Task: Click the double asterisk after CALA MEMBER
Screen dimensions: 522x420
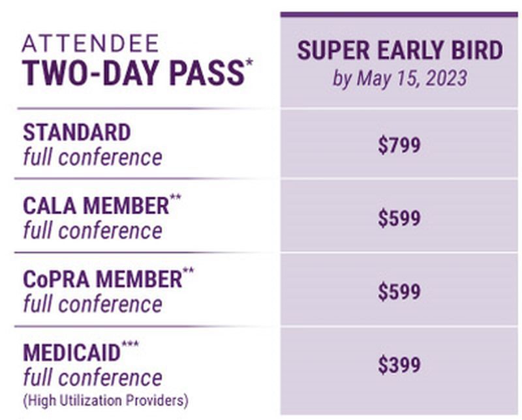Action: [176, 197]
